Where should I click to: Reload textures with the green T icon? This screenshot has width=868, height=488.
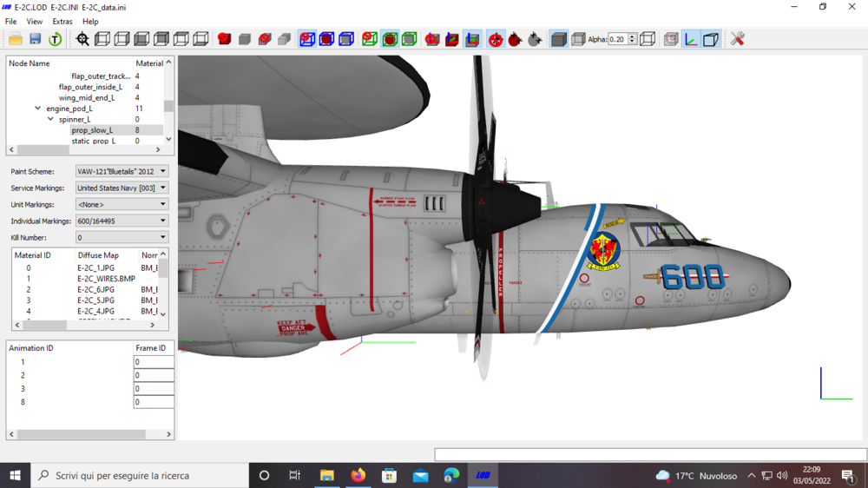[x=55, y=39]
